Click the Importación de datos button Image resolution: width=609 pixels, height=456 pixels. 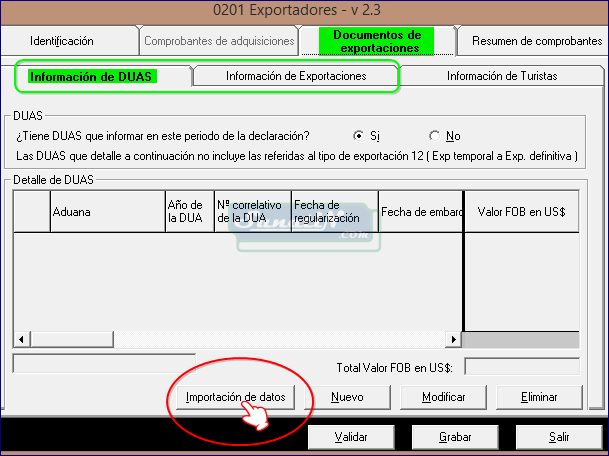point(235,397)
